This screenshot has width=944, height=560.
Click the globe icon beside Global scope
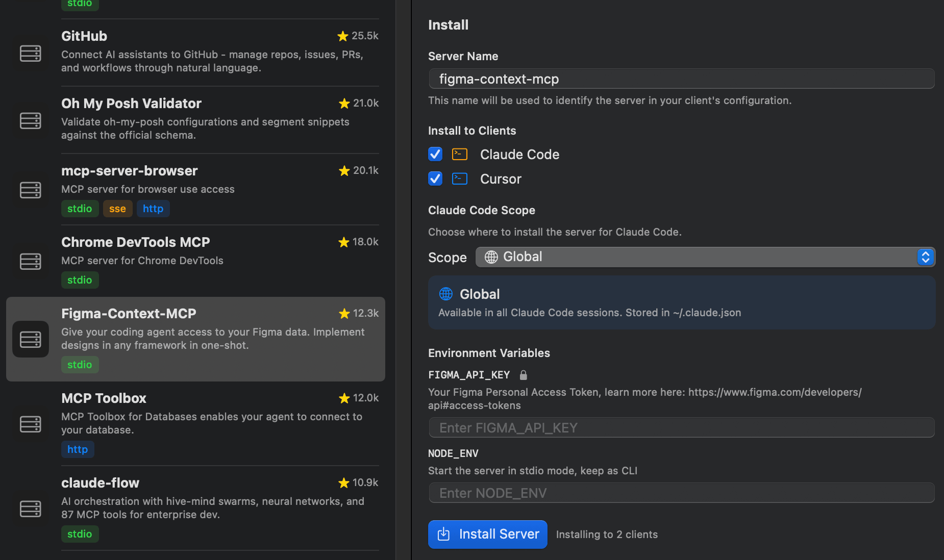tap(491, 257)
